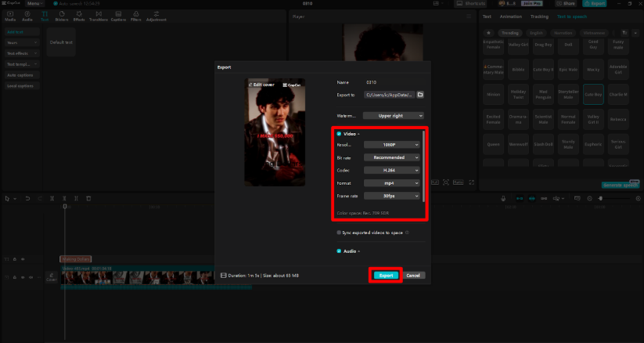Open the Format dropdown showing mp4
The image size is (644, 343).
point(391,183)
